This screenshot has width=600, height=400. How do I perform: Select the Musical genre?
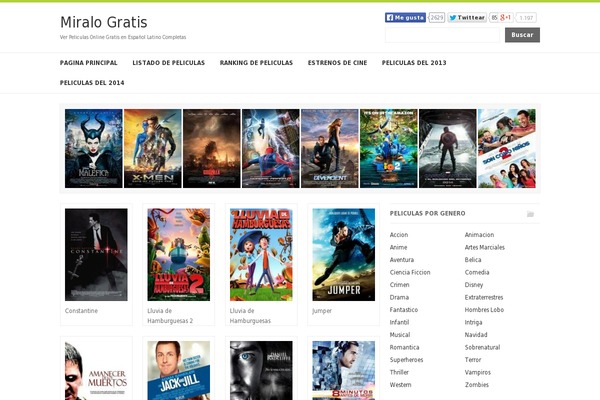[x=400, y=335]
